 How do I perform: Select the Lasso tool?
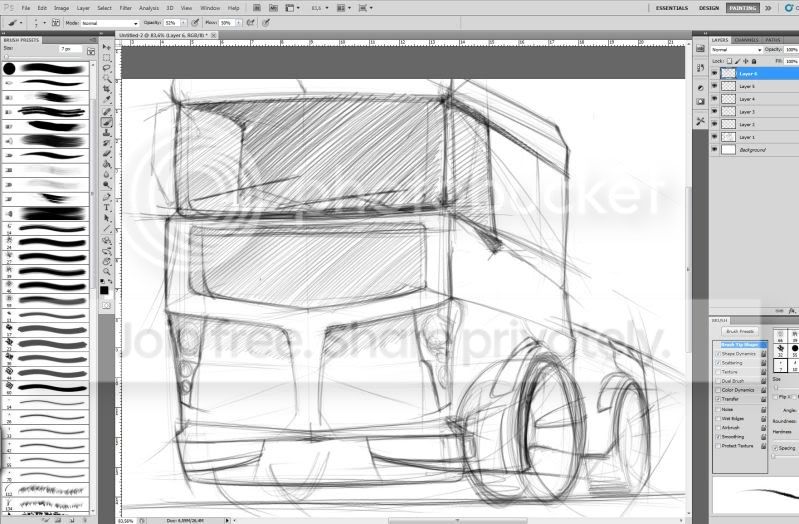(x=106, y=68)
